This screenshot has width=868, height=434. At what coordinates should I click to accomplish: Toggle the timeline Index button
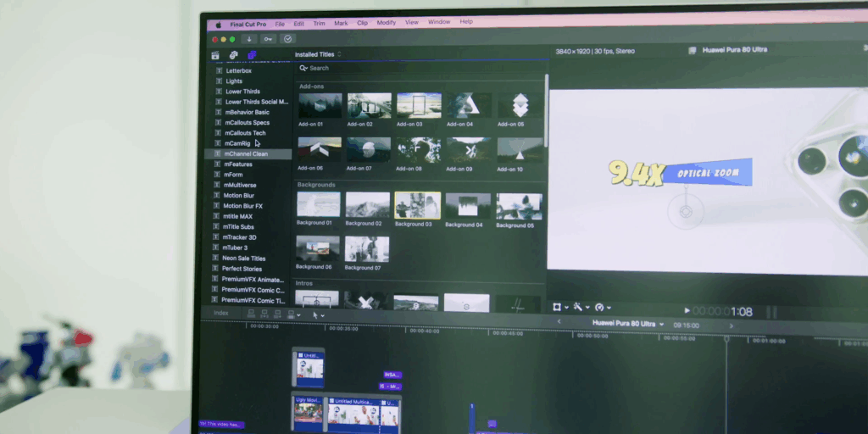[x=221, y=314]
